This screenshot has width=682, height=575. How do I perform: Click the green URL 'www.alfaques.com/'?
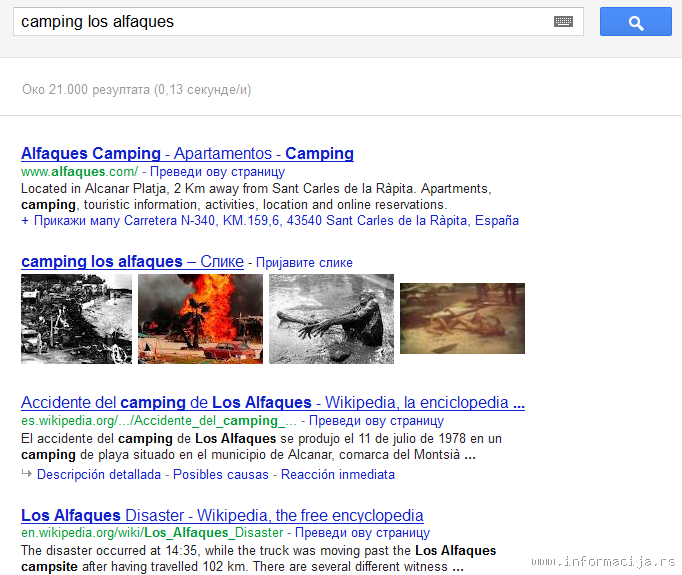click(x=80, y=172)
